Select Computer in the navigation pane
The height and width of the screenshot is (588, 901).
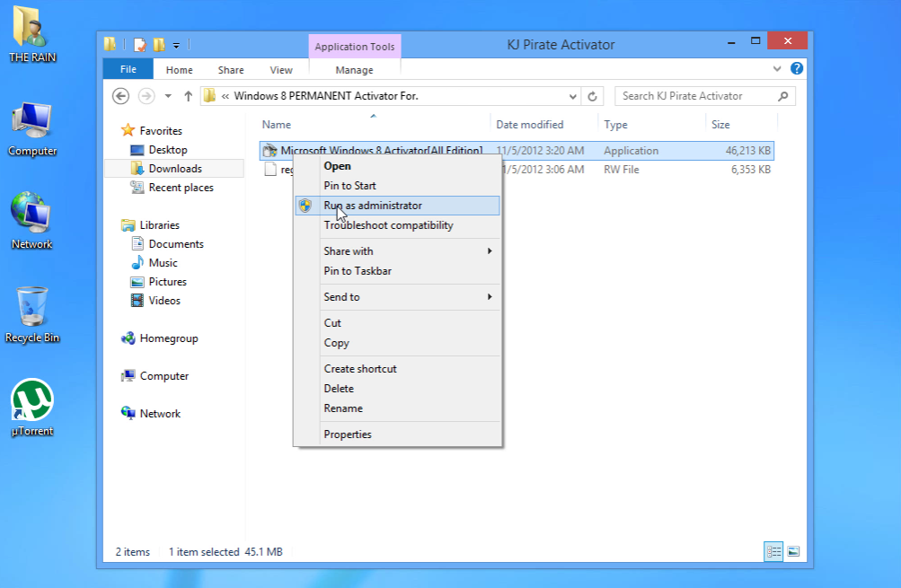click(163, 376)
